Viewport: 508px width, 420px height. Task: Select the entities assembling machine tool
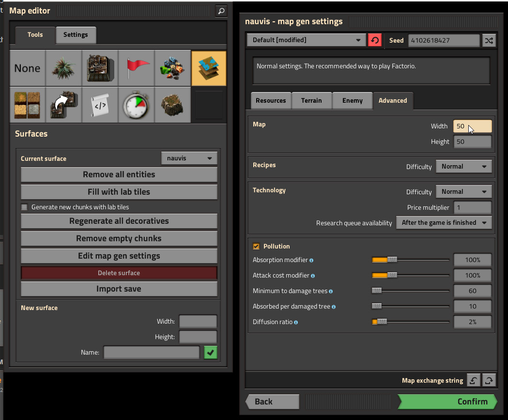[x=100, y=68]
